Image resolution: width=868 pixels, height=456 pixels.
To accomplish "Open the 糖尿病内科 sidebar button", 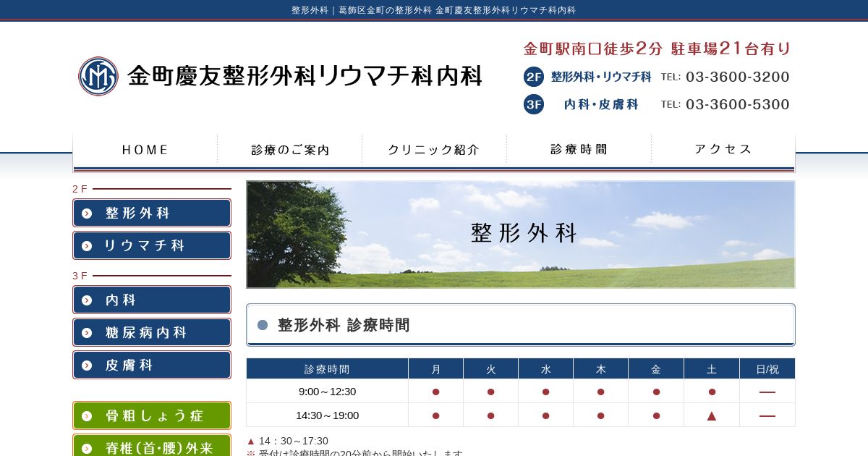I will click(152, 332).
